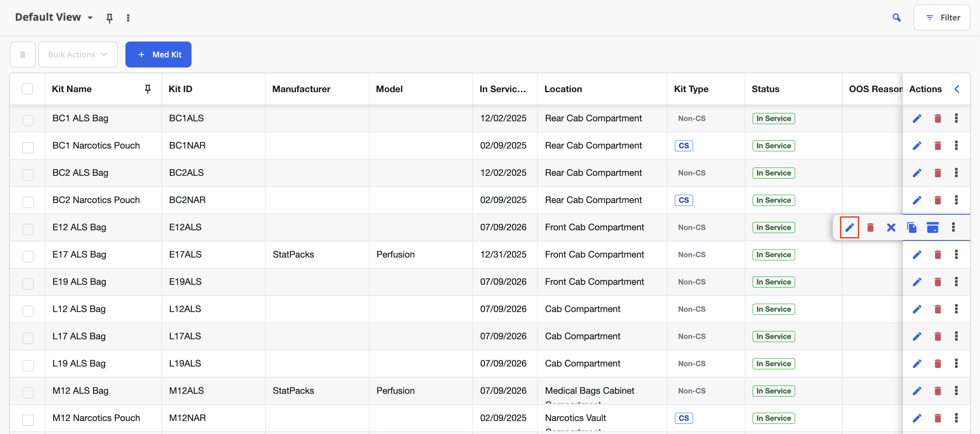Viewport: 980px width, 434px height.
Task: Select the BC1 Narcotics Pouch checkbox
Action: [28, 148]
